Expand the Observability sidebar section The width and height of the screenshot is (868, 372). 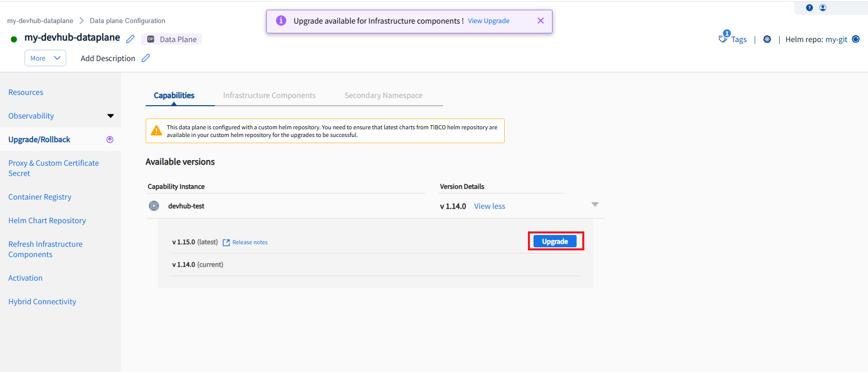[x=110, y=116]
